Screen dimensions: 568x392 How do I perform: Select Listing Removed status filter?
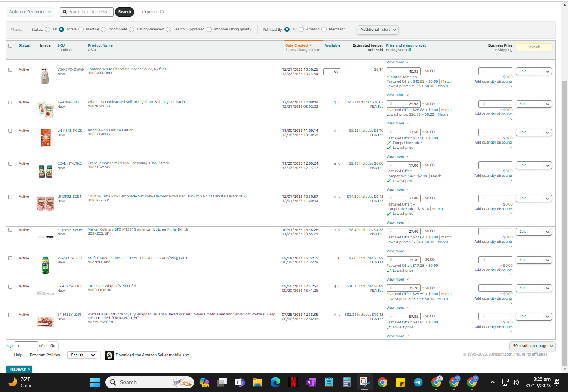point(131,29)
